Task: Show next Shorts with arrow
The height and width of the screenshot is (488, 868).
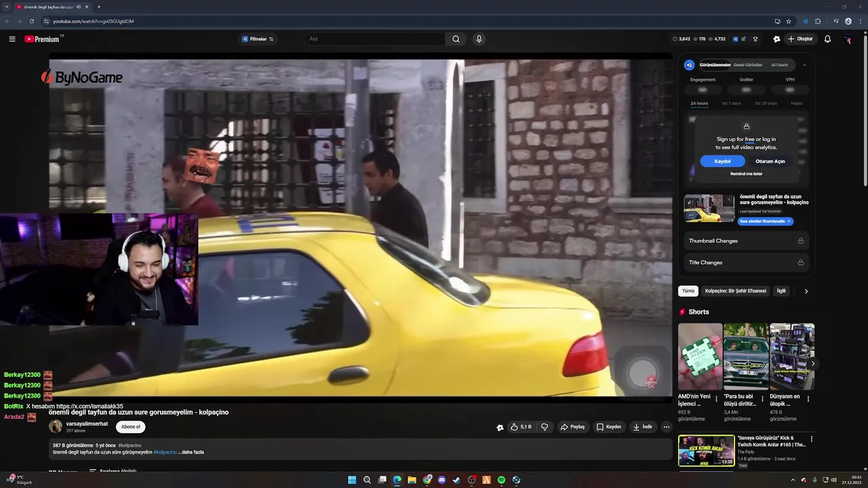Action: (812, 364)
